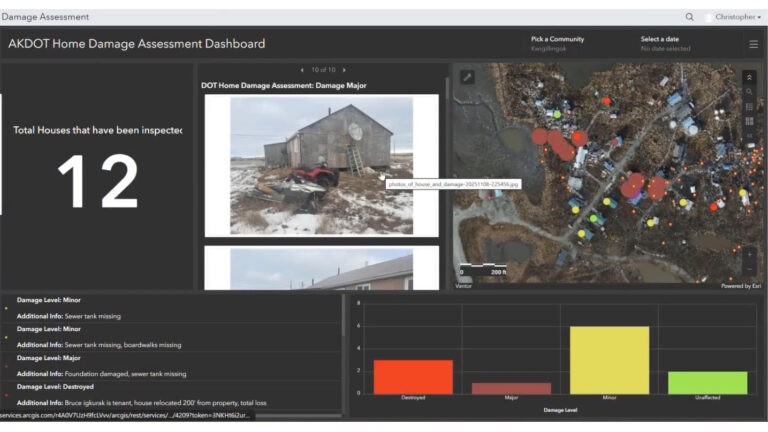Select the green marker near map top
The image size is (768, 432).
click(557, 114)
